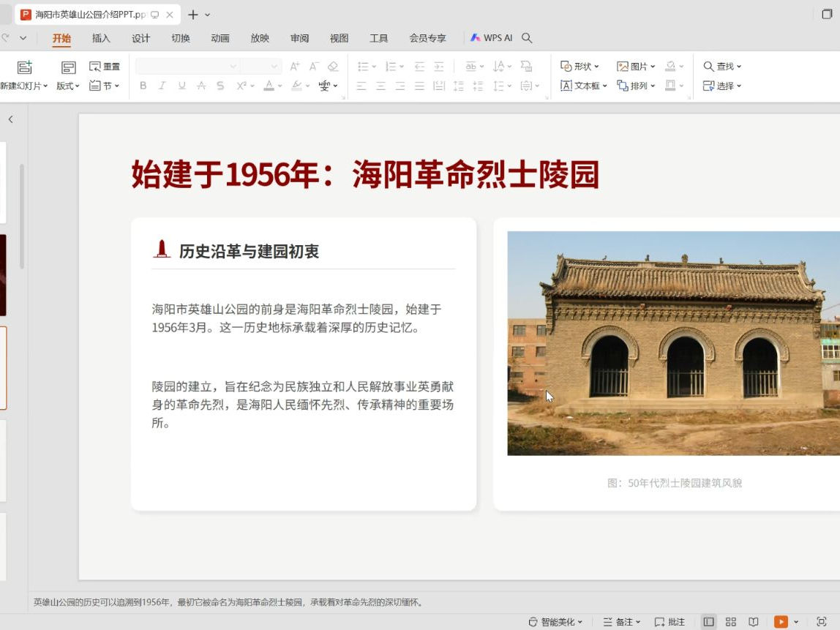The image size is (840, 630).
Task: Switch to slide sorter grid view
Action: coord(730,622)
